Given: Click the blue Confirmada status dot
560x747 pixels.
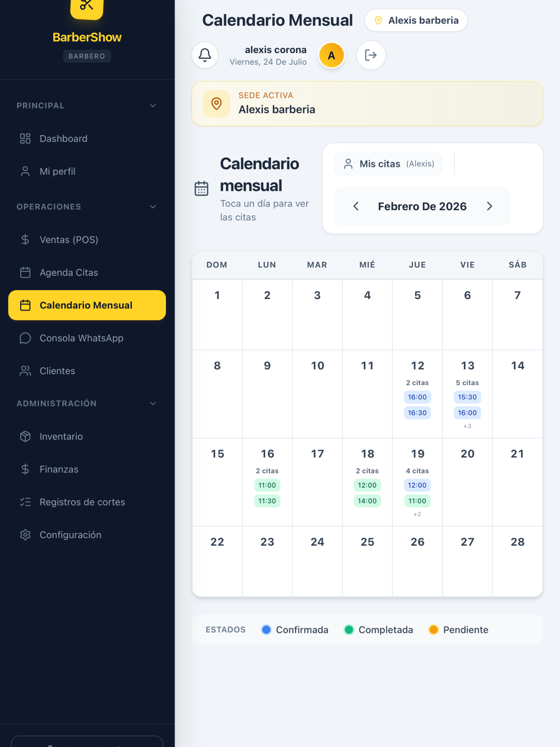Looking at the screenshot, I should pos(266,629).
